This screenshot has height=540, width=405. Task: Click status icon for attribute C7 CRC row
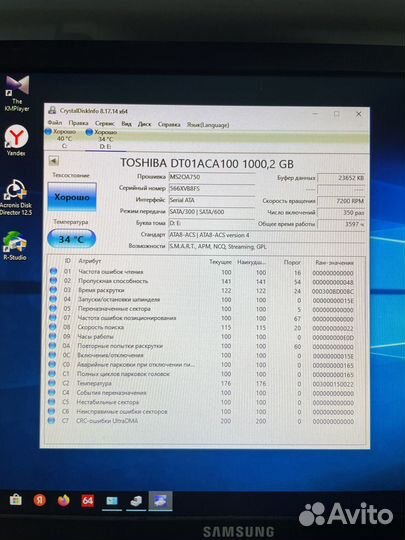coord(51,420)
